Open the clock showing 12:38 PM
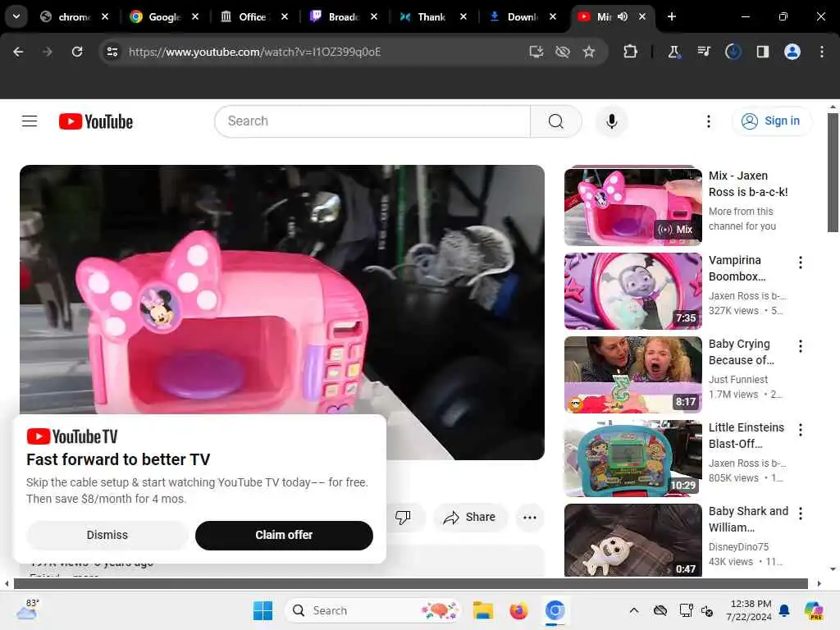This screenshot has width=840, height=630. [x=749, y=610]
